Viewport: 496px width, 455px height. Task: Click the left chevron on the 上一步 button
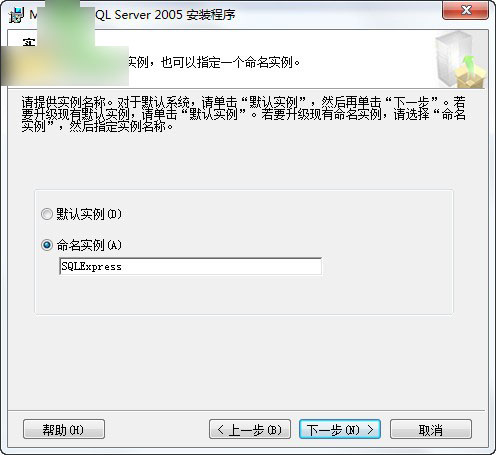[220, 429]
